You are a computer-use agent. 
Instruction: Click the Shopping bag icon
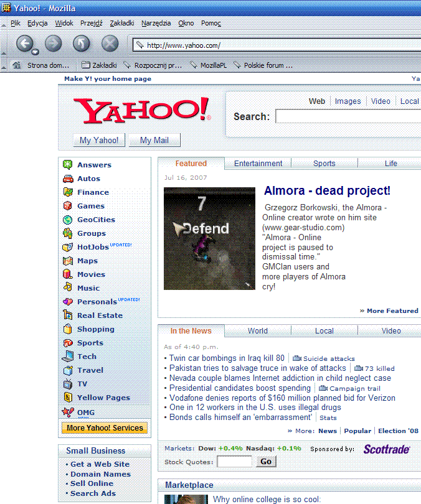click(68, 329)
